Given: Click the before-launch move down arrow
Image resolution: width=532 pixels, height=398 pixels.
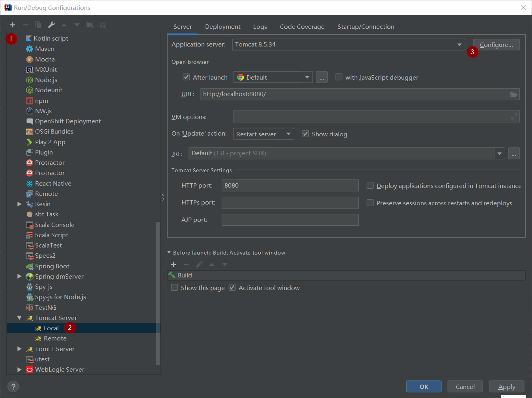Looking at the screenshot, I should tap(225, 264).
